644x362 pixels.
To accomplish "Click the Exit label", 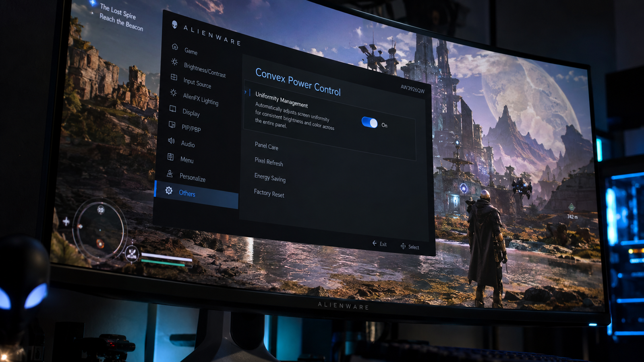I will tap(383, 244).
